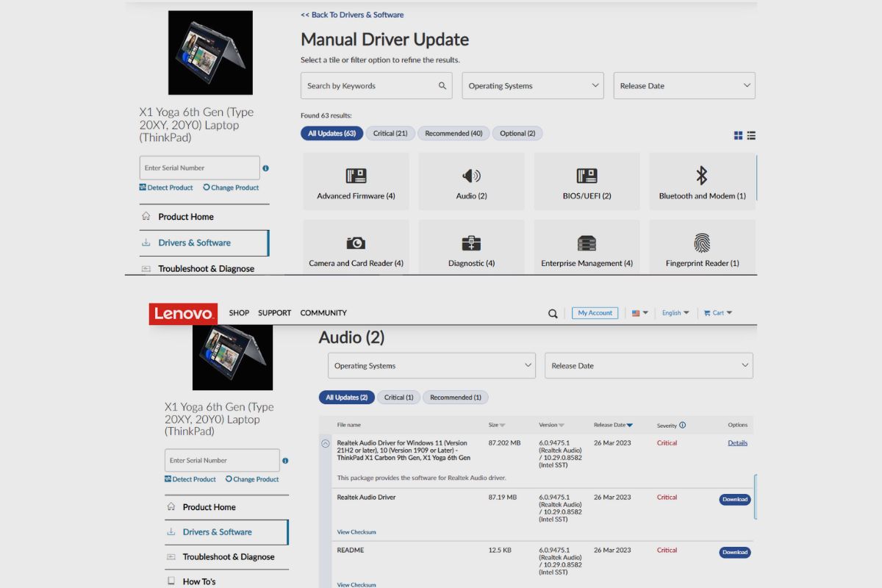Select the Optional (2) filter

(517, 133)
